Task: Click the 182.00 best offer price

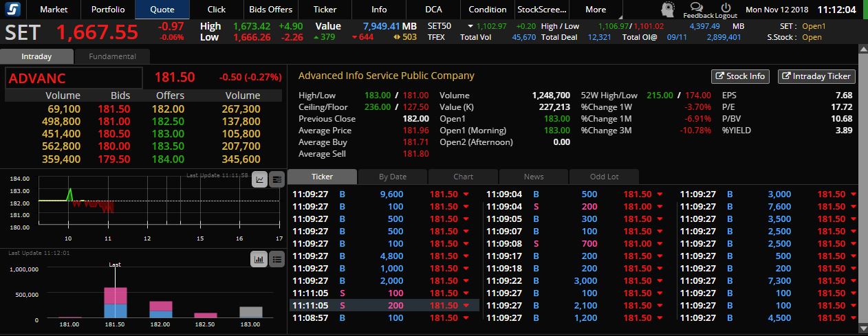Action: [x=169, y=109]
